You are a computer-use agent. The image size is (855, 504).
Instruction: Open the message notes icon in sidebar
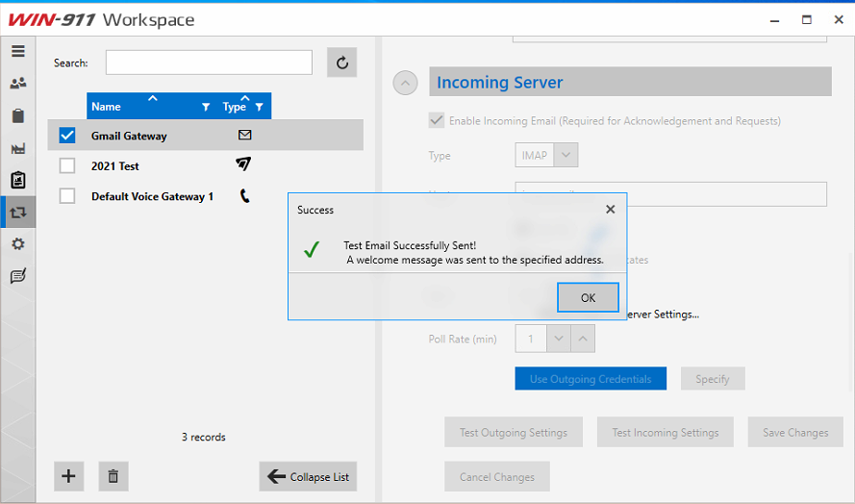(17, 276)
